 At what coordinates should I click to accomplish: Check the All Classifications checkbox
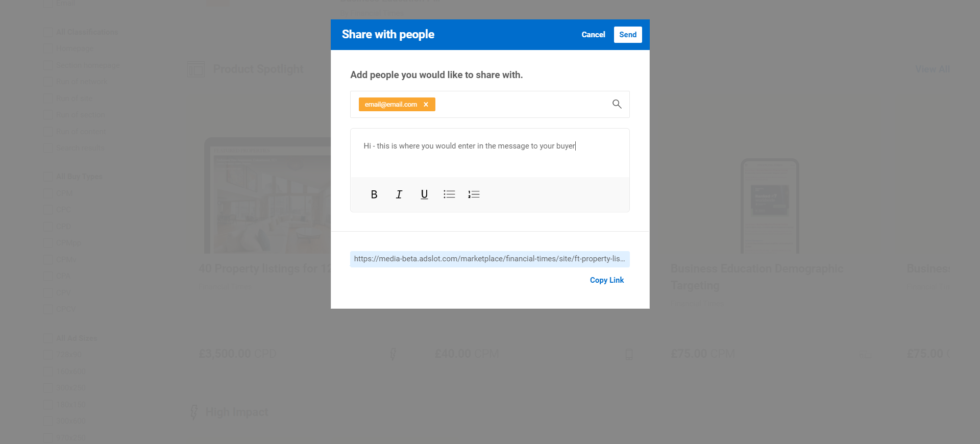[48, 32]
